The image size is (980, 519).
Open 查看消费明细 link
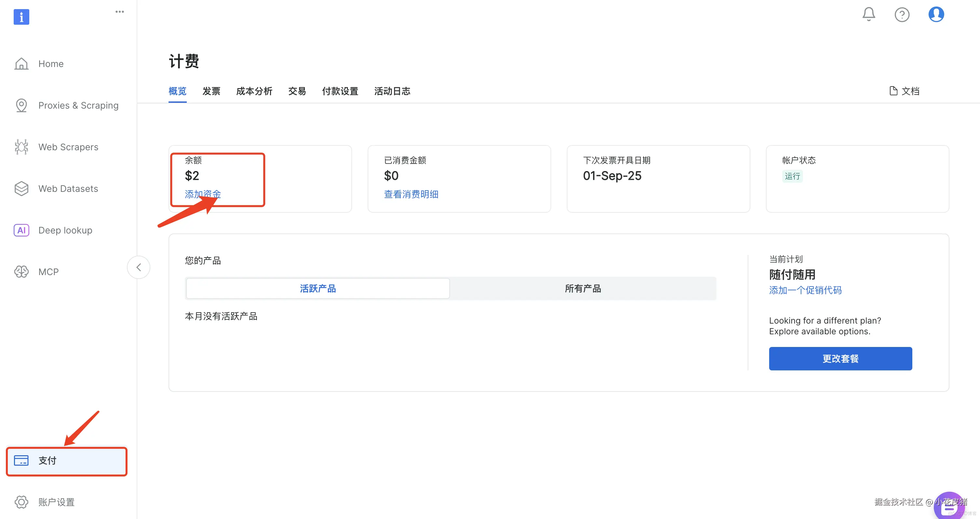tap(411, 194)
